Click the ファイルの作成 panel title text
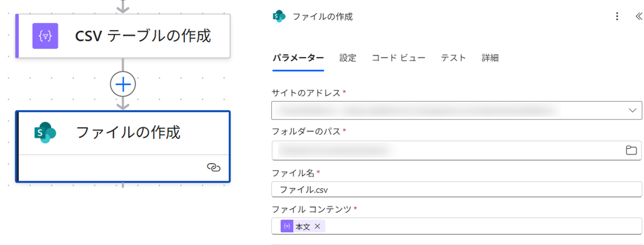 coord(323,17)
